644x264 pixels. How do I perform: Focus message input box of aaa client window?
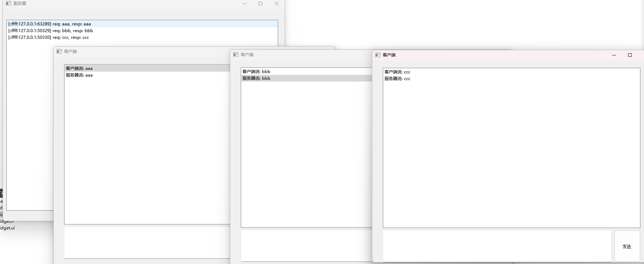[147, 243]
